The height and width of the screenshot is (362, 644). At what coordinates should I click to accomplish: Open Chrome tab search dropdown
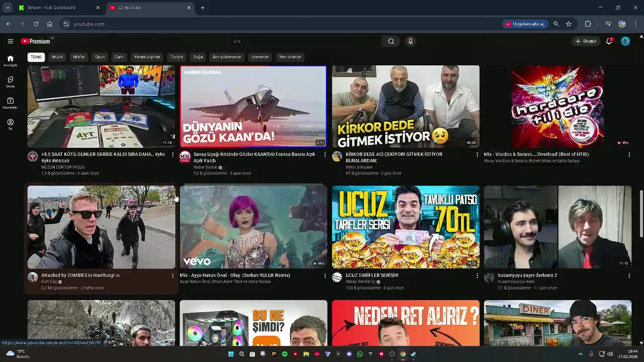click(x=8, y=8)
